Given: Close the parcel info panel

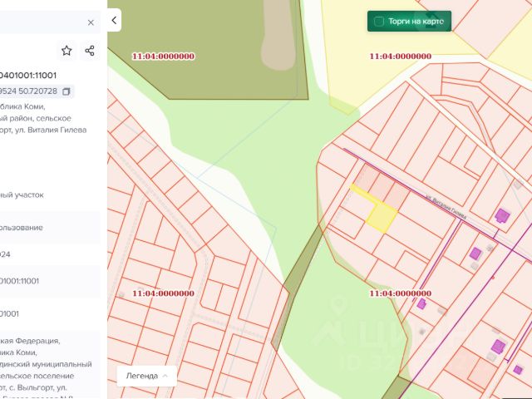Looking at the screenshot, I should coord(91,22).
